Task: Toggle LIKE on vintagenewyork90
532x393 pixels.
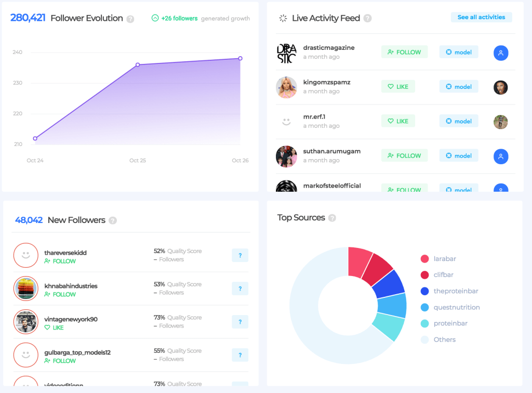Action: click(x=55, y=327)
